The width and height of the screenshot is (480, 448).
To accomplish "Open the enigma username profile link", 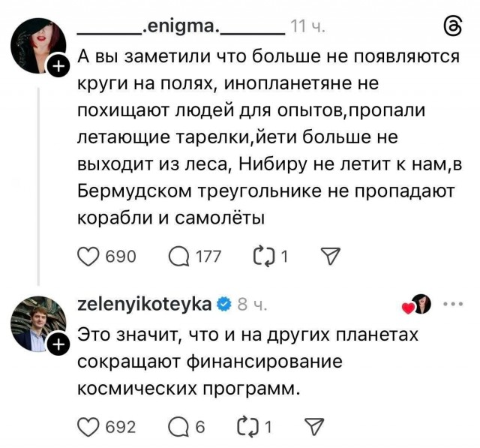I will pos(180,29).
